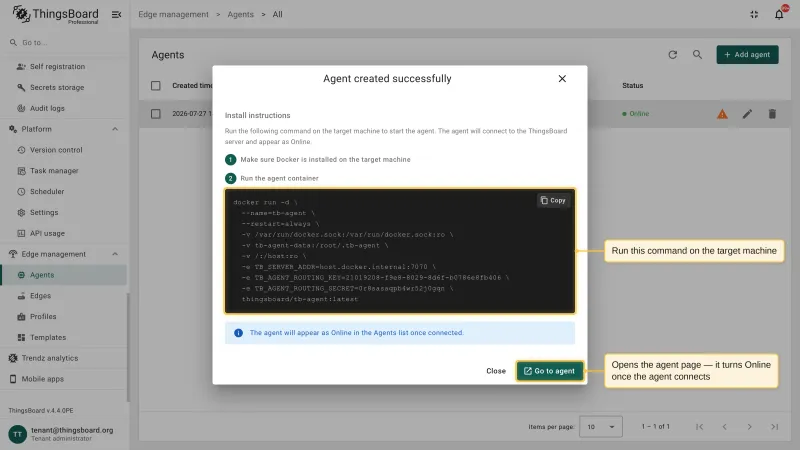Click the Platform section icon

13,129
